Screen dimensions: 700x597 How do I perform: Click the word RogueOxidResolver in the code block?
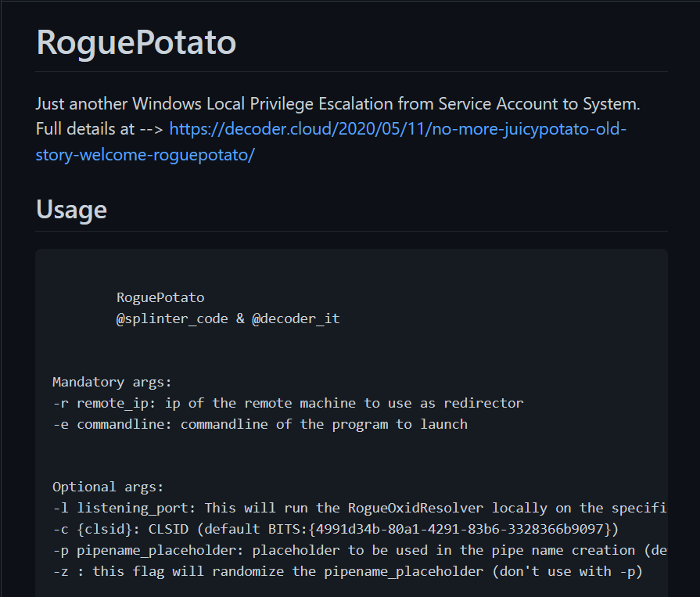415,508
